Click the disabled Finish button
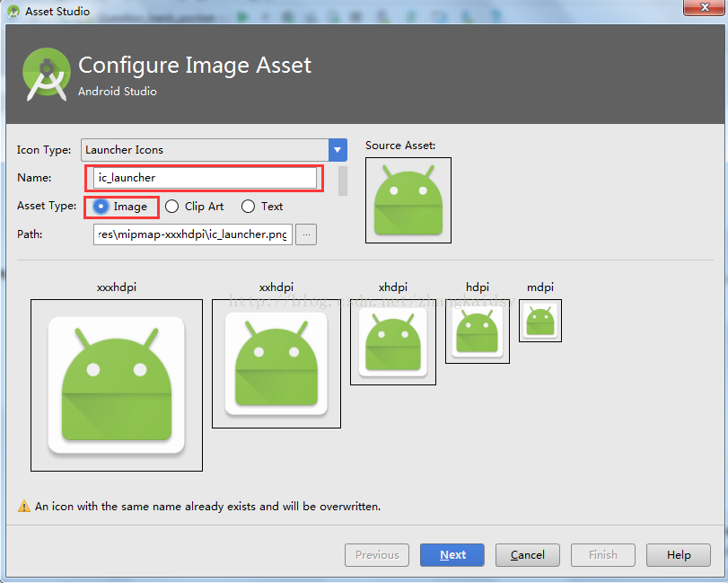The width and height of the screenshot is (728, 583). tap(602, 555)
